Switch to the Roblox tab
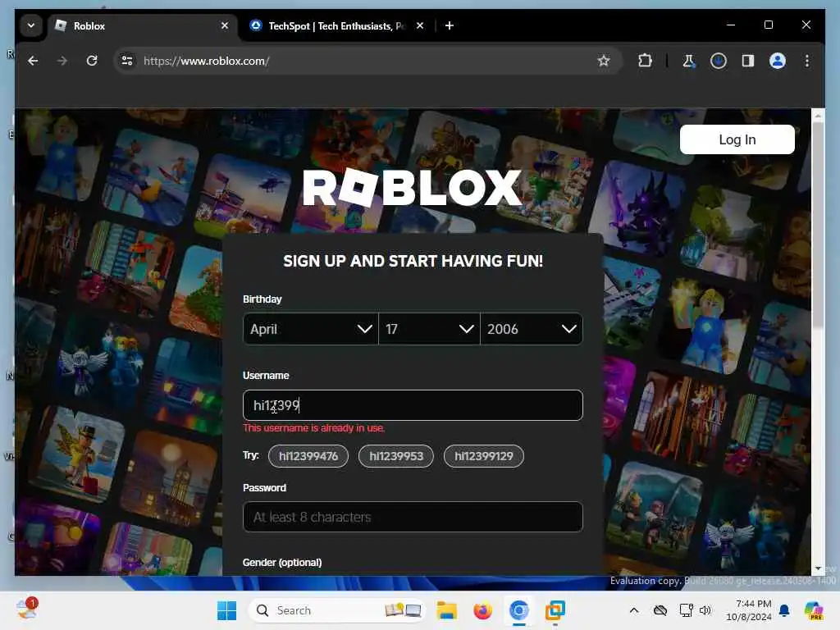Screen dimensions: 840x630 coord(143,25)
